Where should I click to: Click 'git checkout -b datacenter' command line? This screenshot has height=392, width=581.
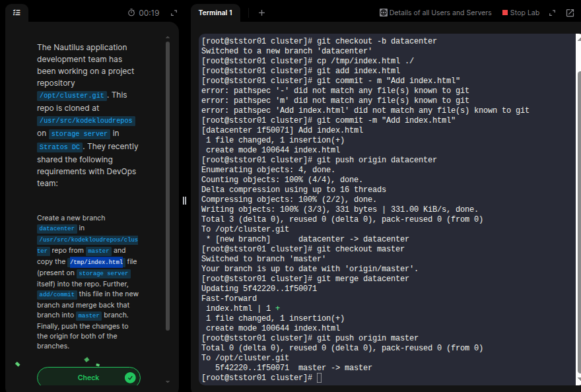coord(319,41)
